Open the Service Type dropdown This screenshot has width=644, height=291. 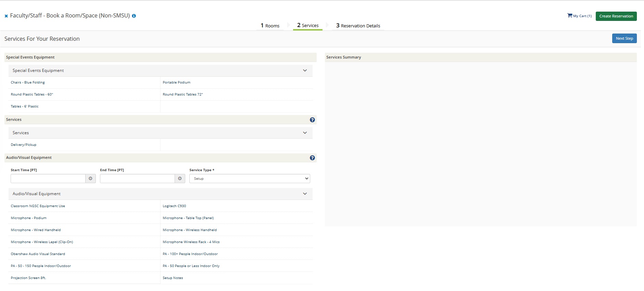click(x=250, y=178)
